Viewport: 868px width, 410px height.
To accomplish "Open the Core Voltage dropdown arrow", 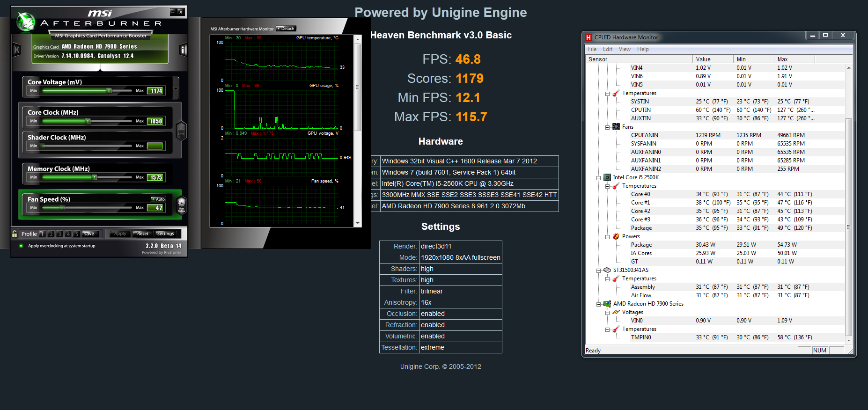I will pyautogui.click(x=176, y=88).
